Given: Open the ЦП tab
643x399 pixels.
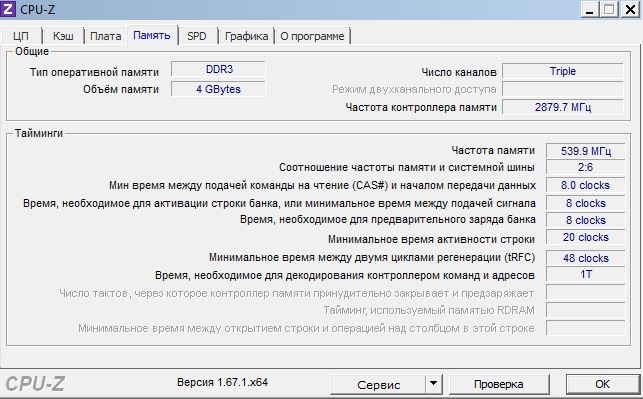Looking at the screenshot, I should (x=21, y=36).
